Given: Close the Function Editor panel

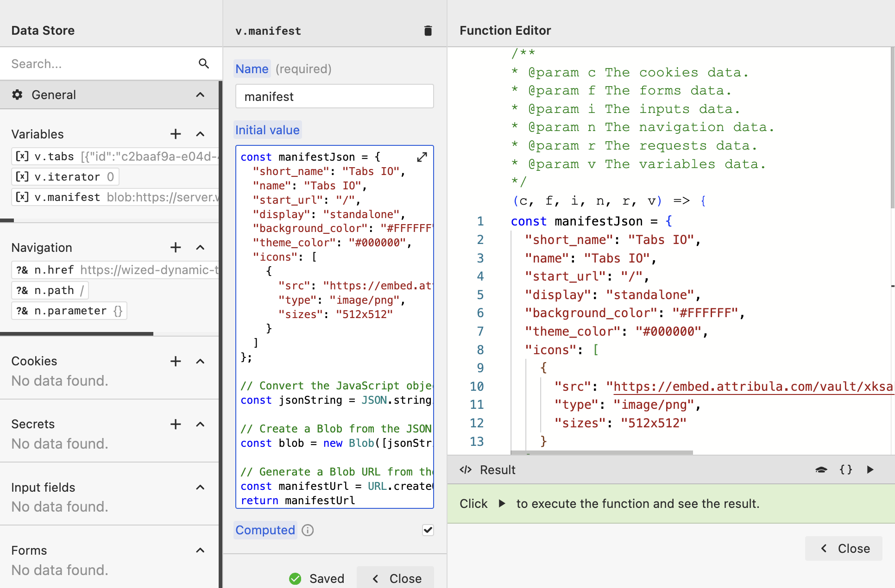Looking at the screenshot, I should point(844,549).
